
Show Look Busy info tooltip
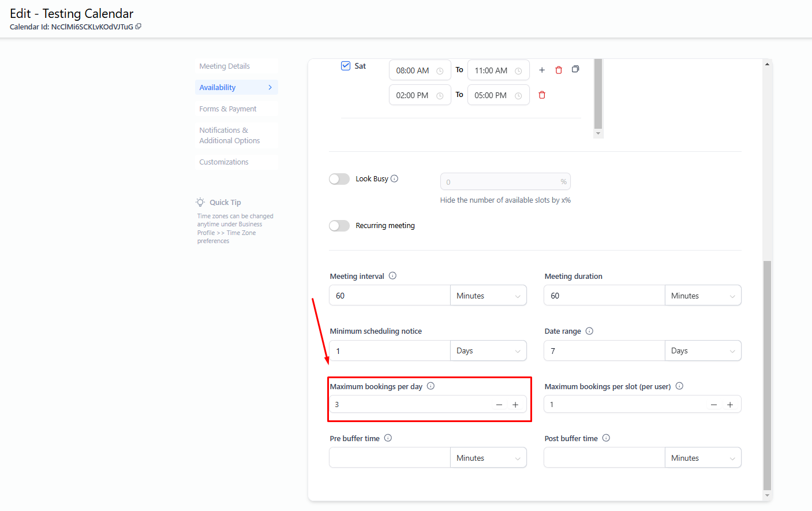(395, 178)
